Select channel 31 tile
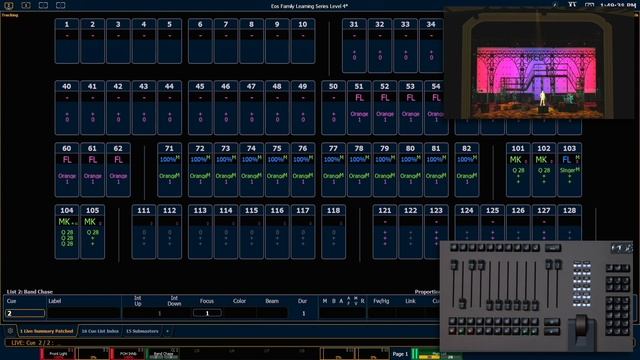The image size is (640, 360). (354, 45)
